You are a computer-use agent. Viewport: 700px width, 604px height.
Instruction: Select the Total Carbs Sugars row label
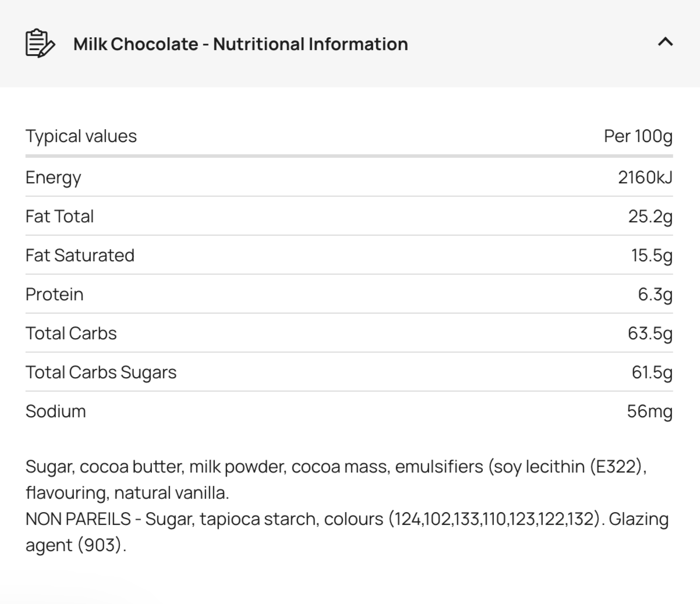[x=101, y=372]
